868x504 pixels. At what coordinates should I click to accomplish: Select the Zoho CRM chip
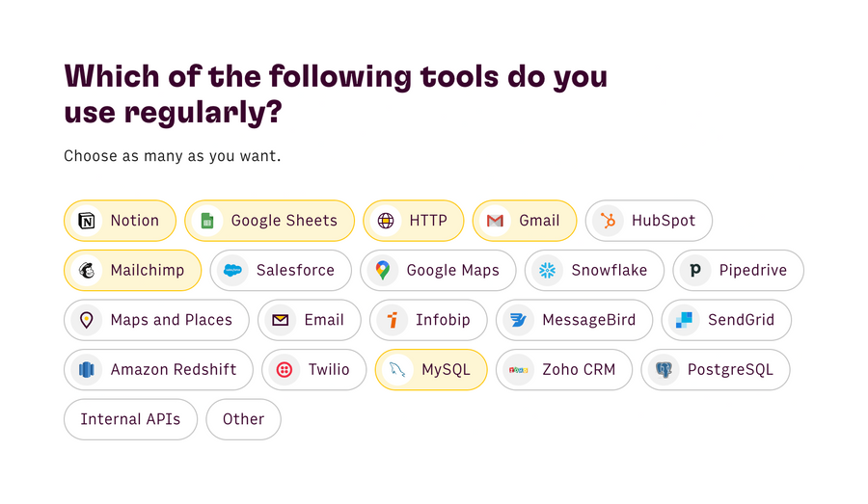coord(564,370)
